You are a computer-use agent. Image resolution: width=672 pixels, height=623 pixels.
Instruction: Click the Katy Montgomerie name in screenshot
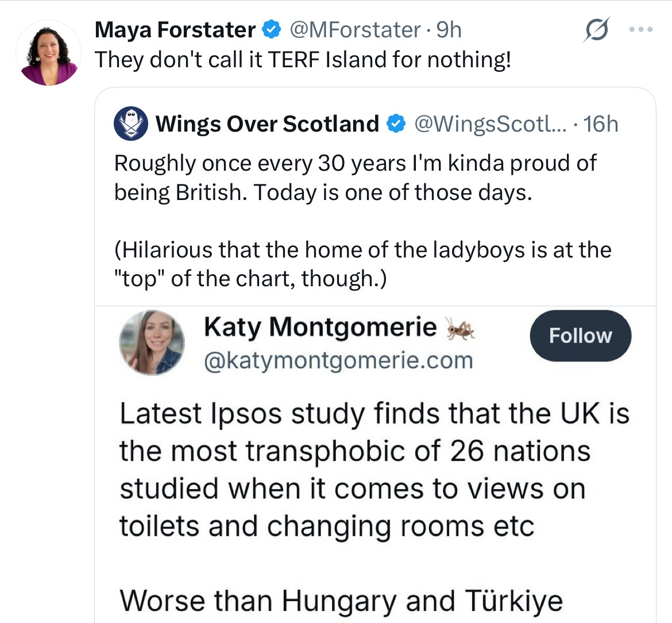point(320,328)
